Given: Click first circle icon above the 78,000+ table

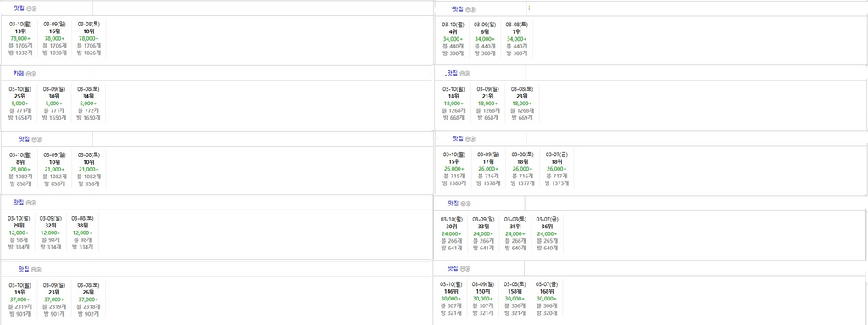Looking at the screenshot, I should click(30, 9).
